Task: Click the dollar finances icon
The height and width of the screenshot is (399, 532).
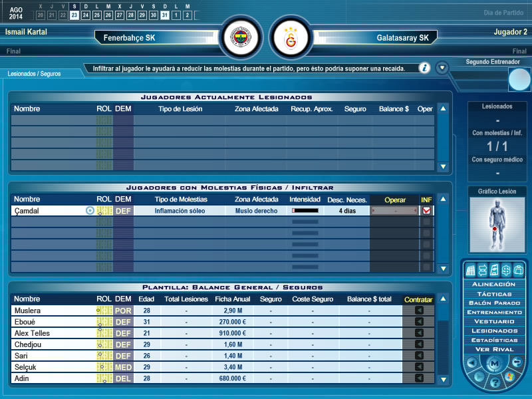Action: (x=505, y=269)
